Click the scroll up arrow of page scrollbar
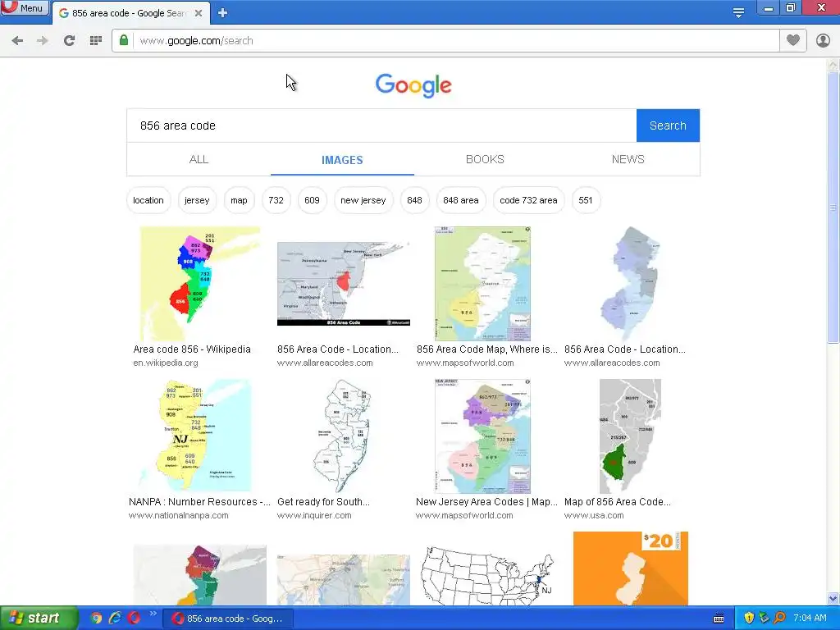Viewport: 840px width, 630px height. (833, 66)
